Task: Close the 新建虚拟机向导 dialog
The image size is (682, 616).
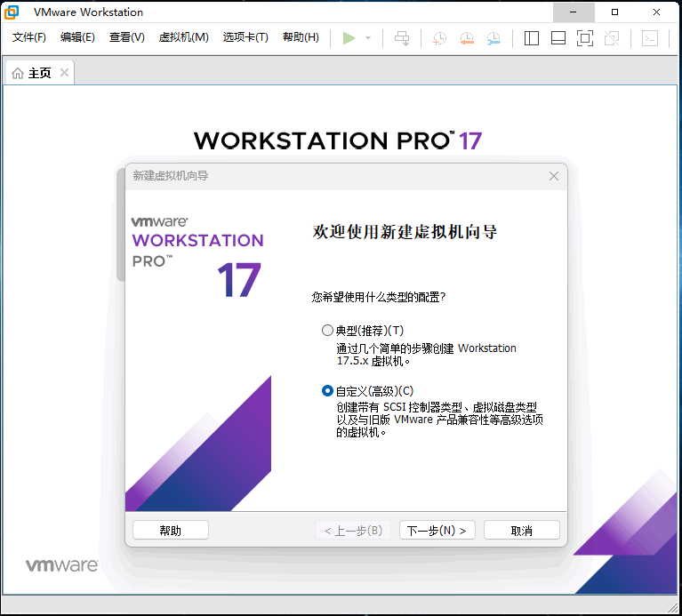Action: [554, 176]
